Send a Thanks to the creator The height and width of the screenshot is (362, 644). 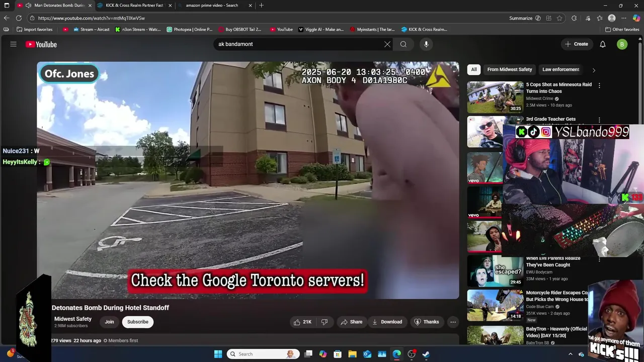coord(426,322)
